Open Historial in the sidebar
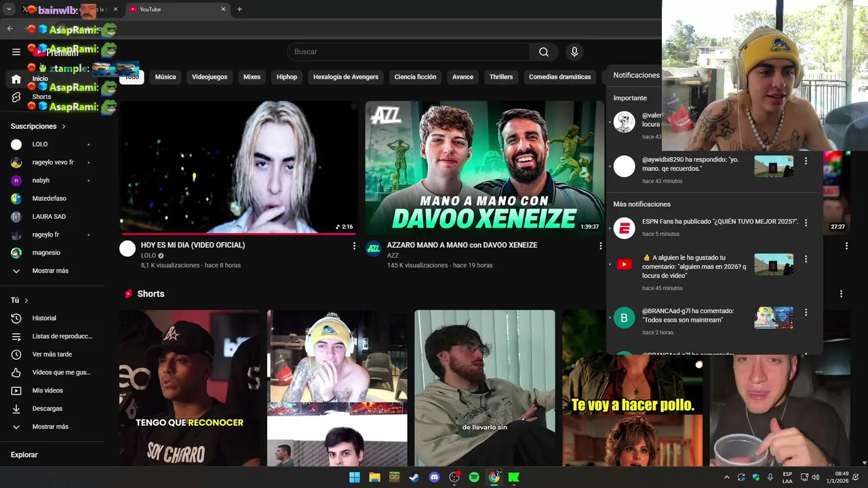Screen dimensions: 868x488 (x=52, y=318)
